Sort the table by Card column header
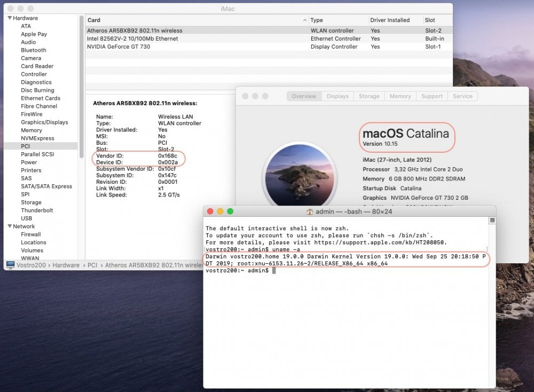 point(94,20)
